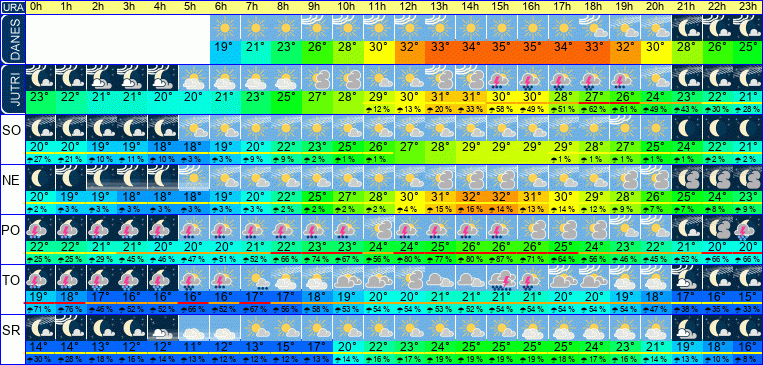Select the cloudy icon for NE at 22h
Image resolution: width=763 pixels, height=365 pixels.
click(717, 178)
